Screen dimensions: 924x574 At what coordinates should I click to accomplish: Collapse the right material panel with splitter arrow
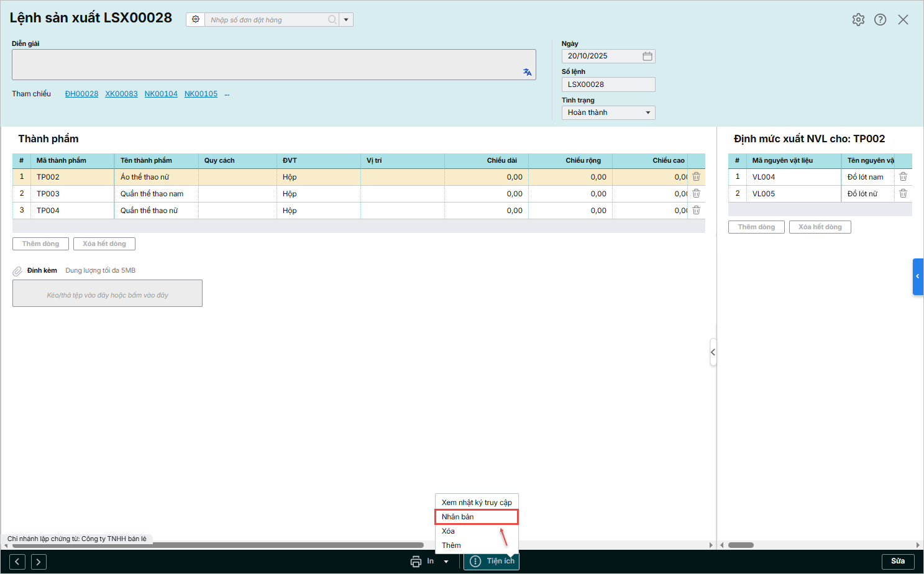[x=713, y=352]
